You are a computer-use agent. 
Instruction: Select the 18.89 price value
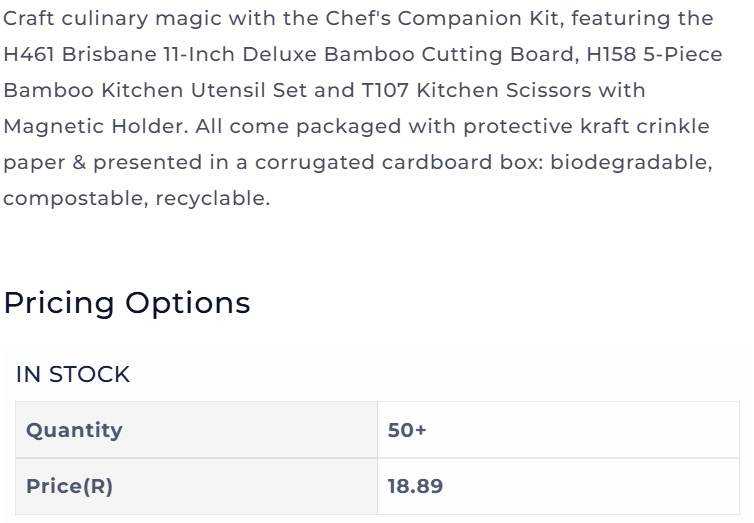pos(558,486)
